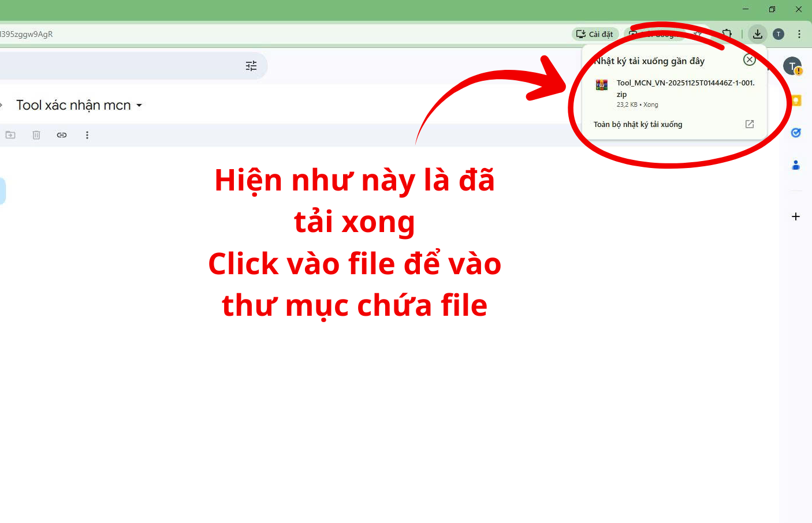Click the downloaded Tool_MCN_VN zip file
812x523 pixels.
[x=675, y=88]
